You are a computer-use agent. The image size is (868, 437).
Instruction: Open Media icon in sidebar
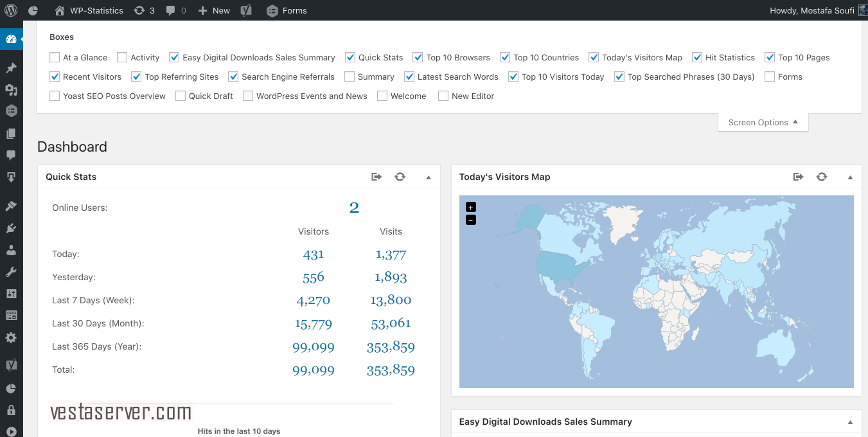tap(11, 90)
